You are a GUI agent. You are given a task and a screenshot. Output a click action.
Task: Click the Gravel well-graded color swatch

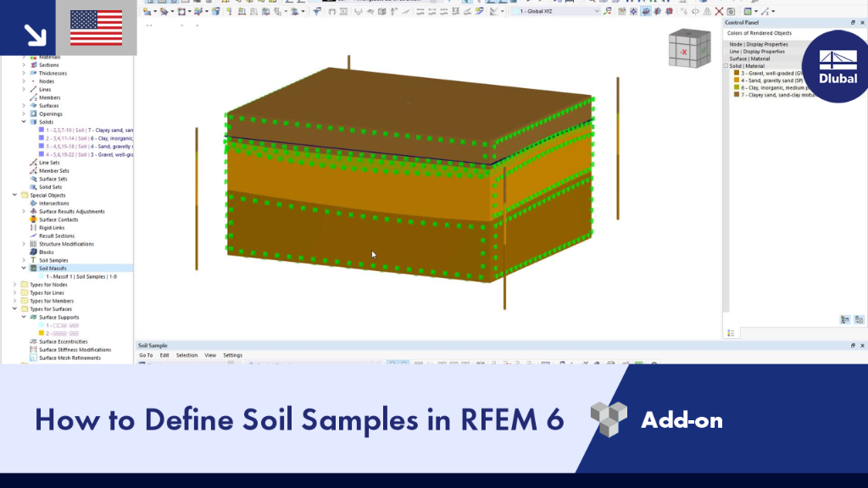(x=737, y=73)
